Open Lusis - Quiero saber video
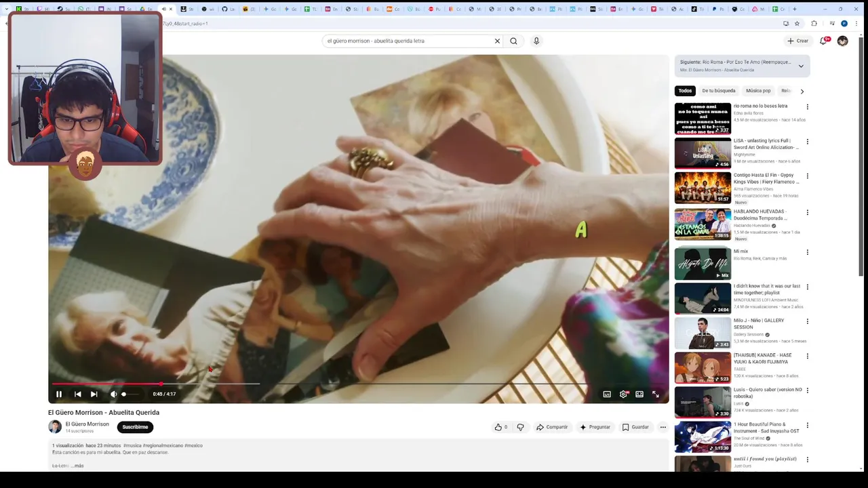Image resolution: width=868 pixels, height=488 pixels. click(703, 402)
